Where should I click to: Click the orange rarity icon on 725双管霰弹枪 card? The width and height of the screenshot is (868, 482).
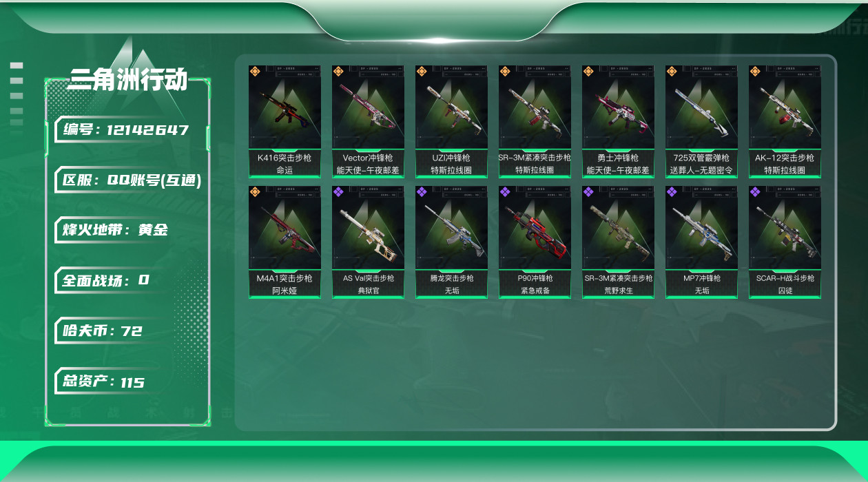pyautogui.click(x=672, y=71)
